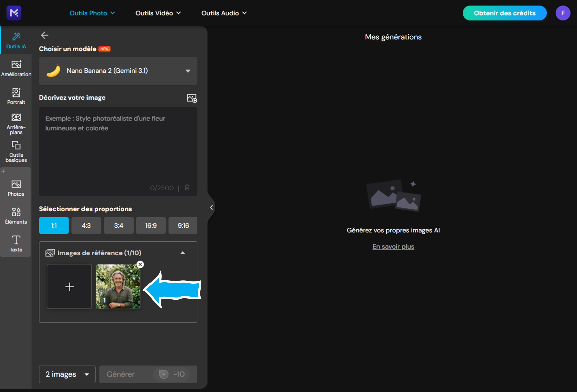Select the Portrait tool icon
Screen dimensions: 577x392
coord(16,96)
